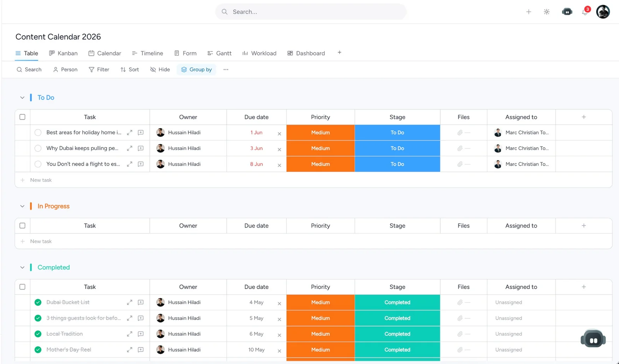Open the floating chatbot widget

pos(593,339)
